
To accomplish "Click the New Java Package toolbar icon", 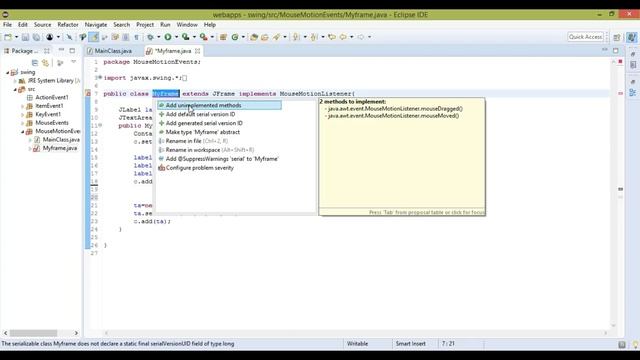I will coord(223,37).
